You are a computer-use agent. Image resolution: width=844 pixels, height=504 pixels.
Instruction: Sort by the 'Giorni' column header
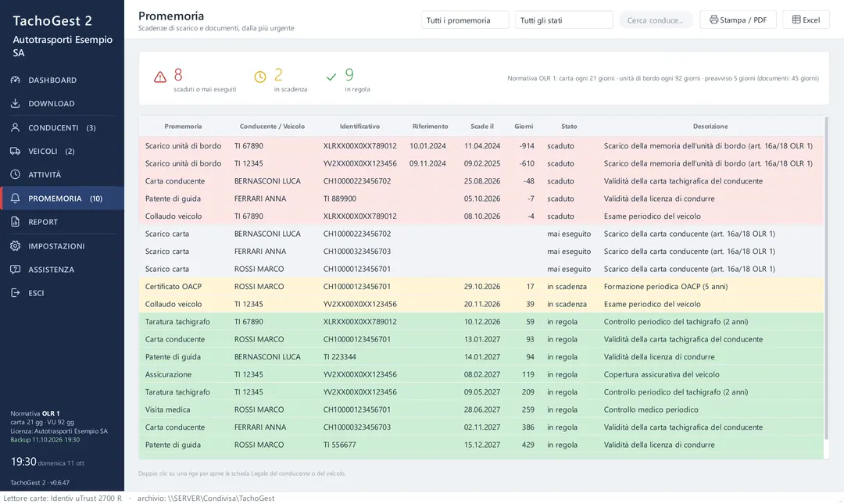pyautogui.click(x=524, y=127)
